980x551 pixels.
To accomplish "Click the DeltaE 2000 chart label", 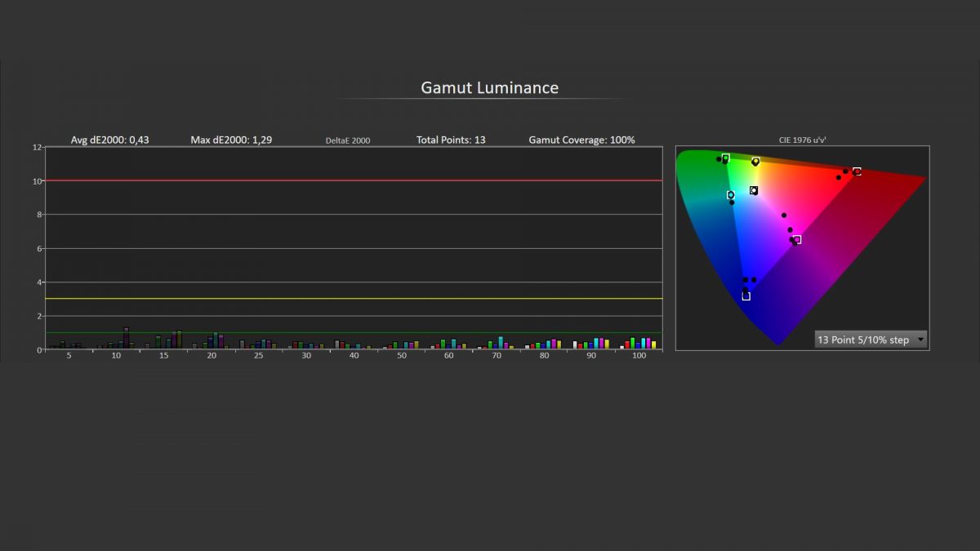I will point(348,140).
